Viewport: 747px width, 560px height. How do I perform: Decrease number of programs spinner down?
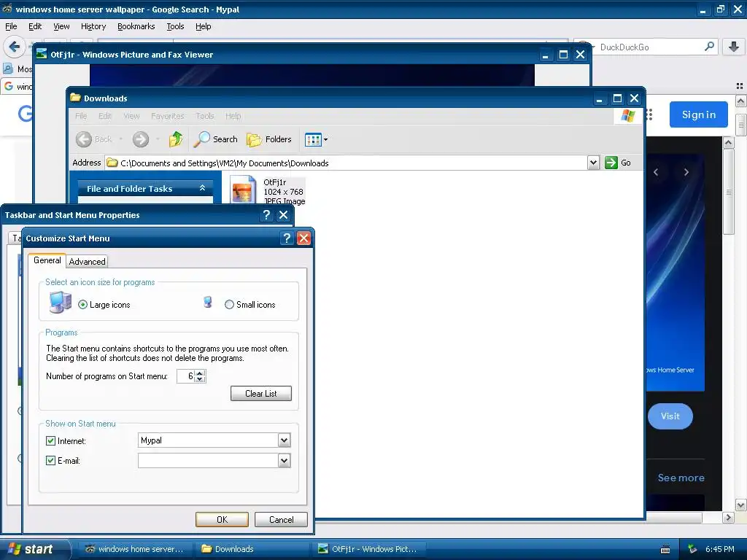(200, 379)
